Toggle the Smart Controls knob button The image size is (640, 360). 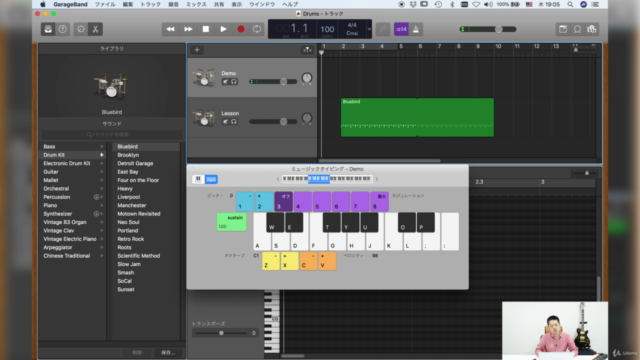point(81,29)
